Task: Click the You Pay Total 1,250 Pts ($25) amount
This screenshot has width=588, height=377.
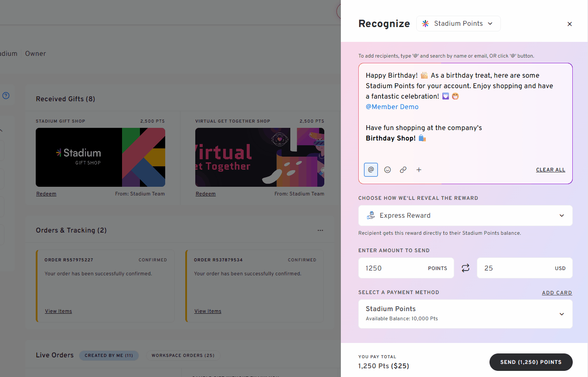Action: [384, 366]
